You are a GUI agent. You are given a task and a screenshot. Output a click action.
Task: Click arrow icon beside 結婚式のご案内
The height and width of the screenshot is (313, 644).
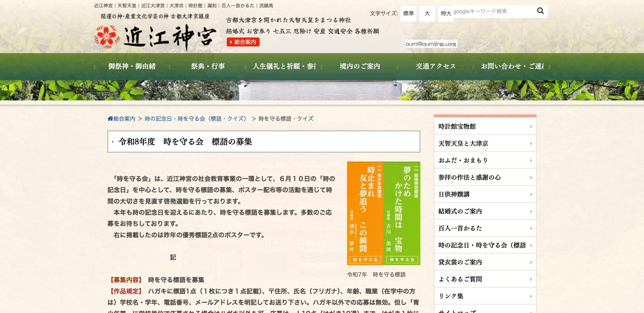pyautogui.click(x=531, y=211)
